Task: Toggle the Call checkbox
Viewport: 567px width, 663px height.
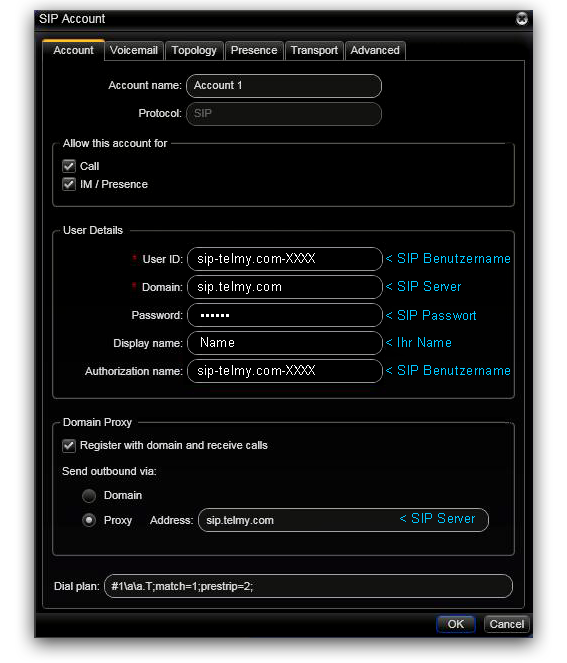Action: pos(69,166)
